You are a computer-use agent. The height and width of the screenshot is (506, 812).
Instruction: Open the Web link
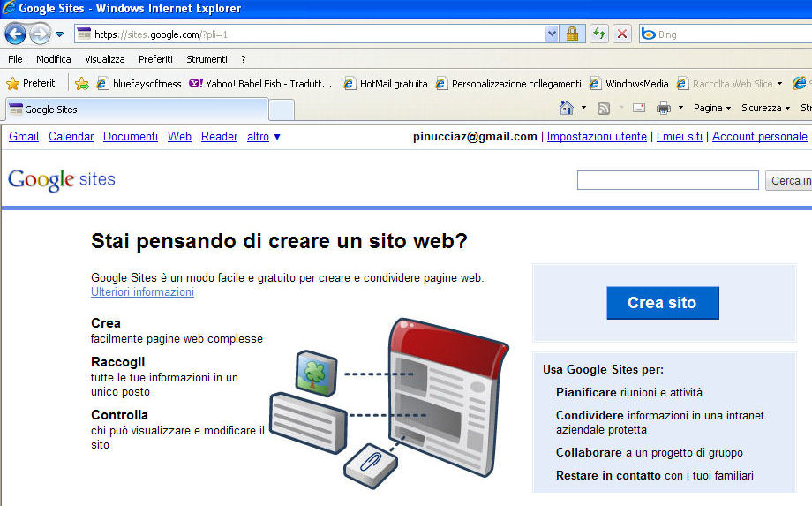179,136
